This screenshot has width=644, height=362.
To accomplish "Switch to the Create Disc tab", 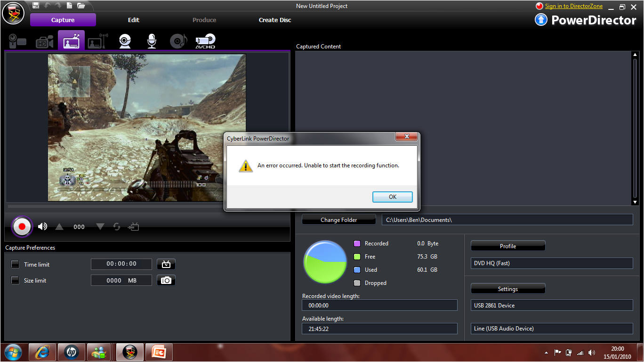I will coord(275,20).
